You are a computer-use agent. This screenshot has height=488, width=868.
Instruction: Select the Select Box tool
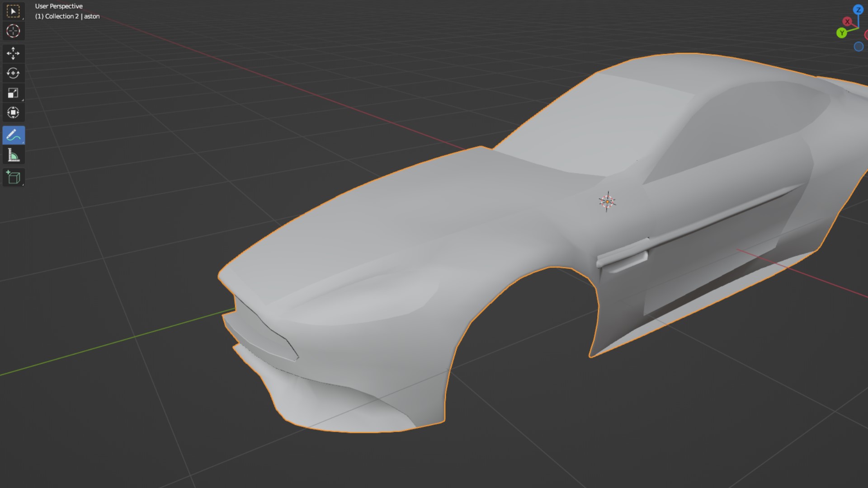(x=13, y=11)
